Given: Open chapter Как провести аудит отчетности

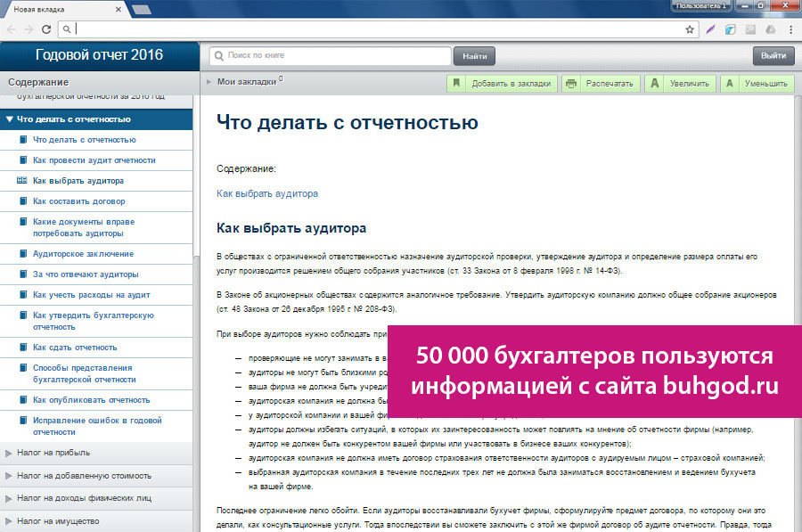Looking at the screenshot, I should (94, 160).
